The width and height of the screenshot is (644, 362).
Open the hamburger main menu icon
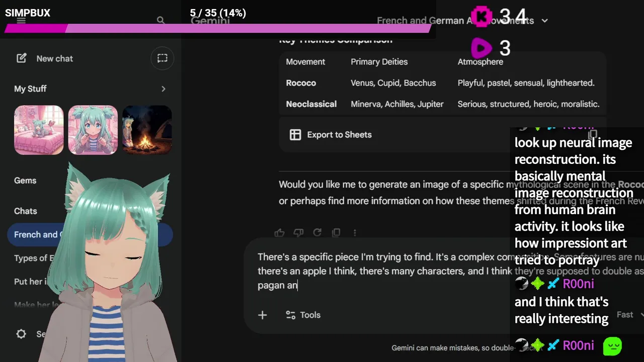pyautogui.click(x=21, y=21)
